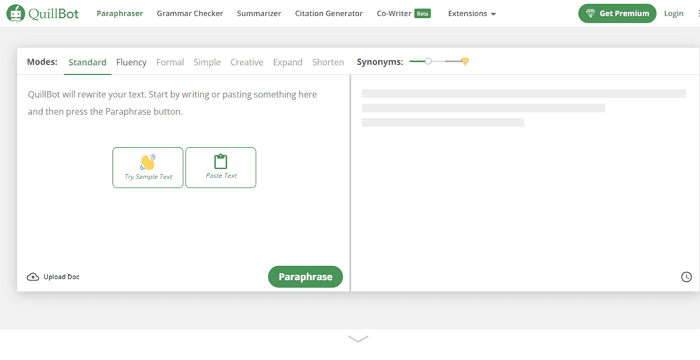Image resolution: width=700 pixels, height=360 pixels.
Task: Click the Try Sample Text button
Action: pyautogui.click(x=148, y=167)
